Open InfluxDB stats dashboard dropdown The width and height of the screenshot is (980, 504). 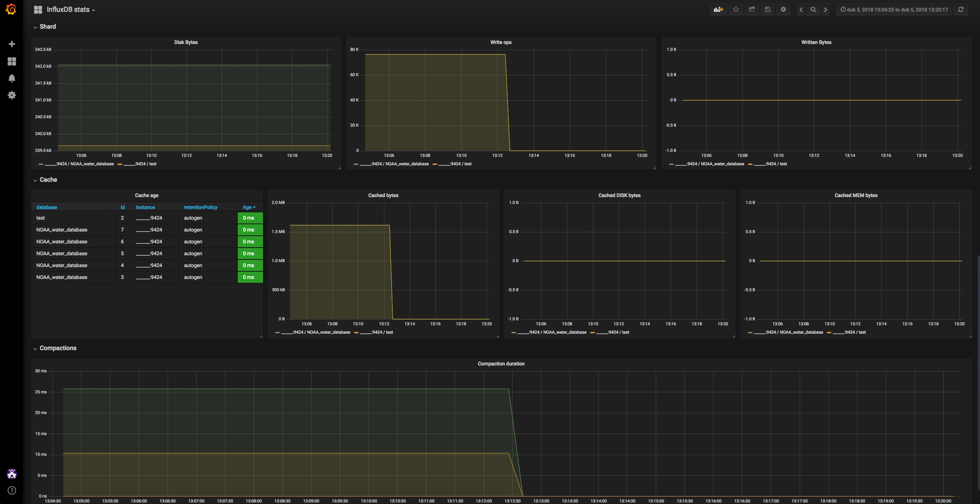click(69, 10)
